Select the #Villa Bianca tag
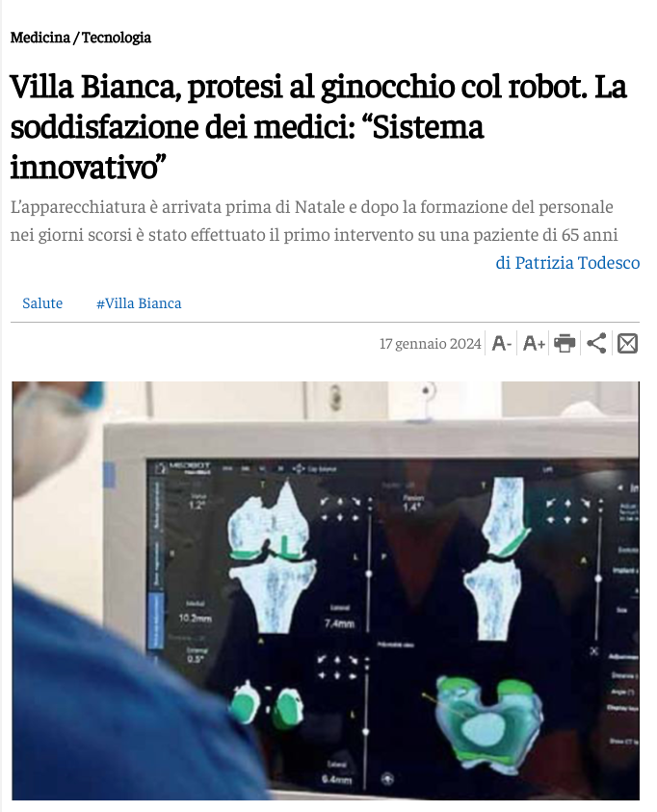 139,303
